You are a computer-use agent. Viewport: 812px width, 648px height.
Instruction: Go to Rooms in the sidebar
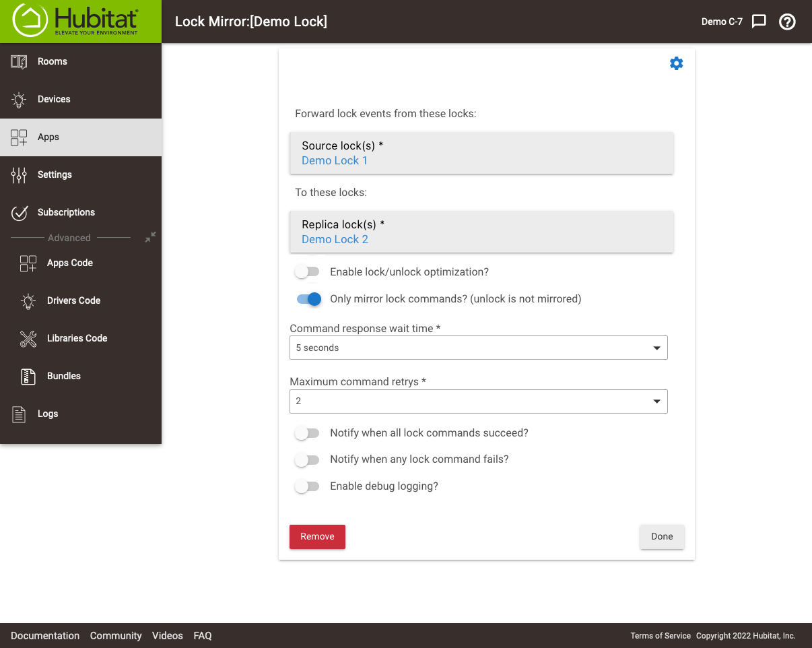(81, 62)
